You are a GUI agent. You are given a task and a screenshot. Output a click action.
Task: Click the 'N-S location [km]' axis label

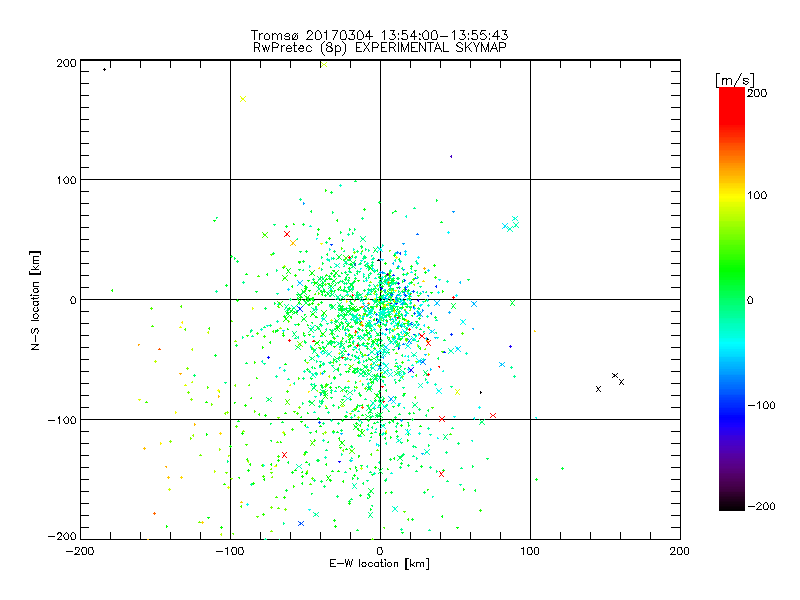(x=35, y=301)
